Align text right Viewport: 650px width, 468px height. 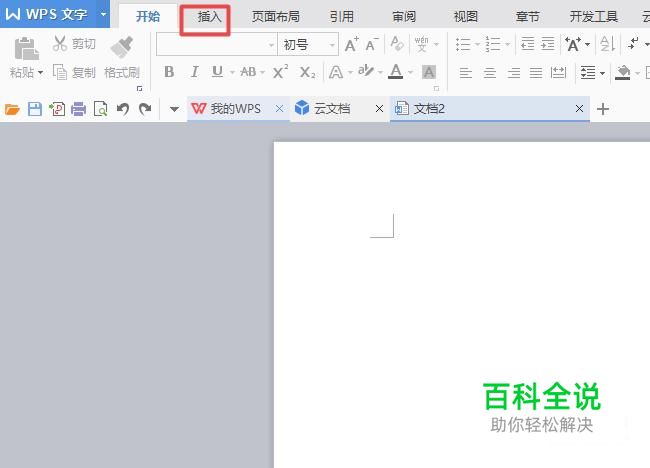pos(514,73)
